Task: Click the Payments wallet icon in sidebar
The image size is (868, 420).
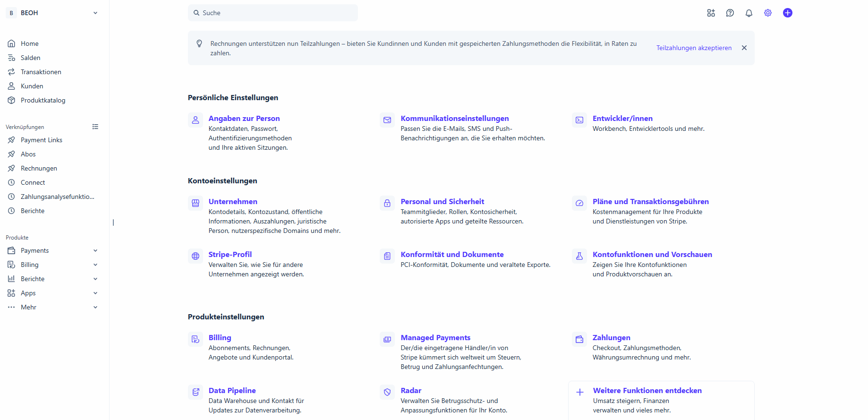Action: [11, 250]
